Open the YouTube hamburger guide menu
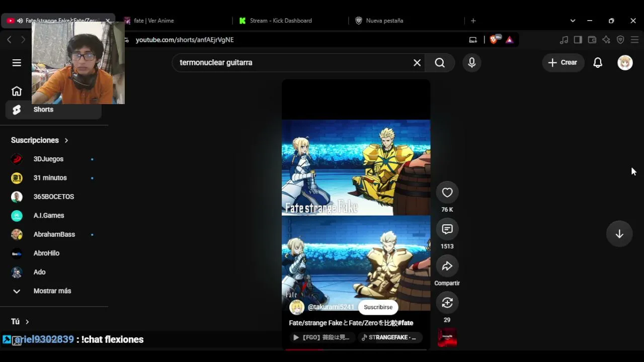The image size is (644, 362). (17, 62)
